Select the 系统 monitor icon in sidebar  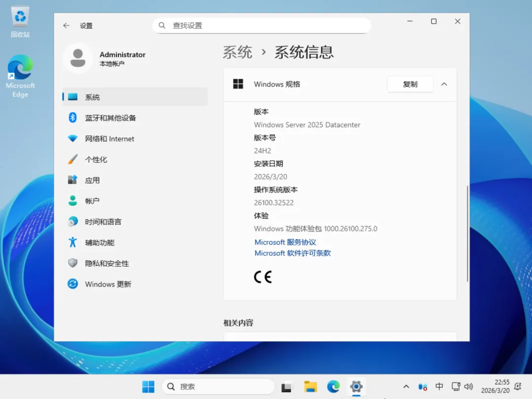(x=72, y=97)
